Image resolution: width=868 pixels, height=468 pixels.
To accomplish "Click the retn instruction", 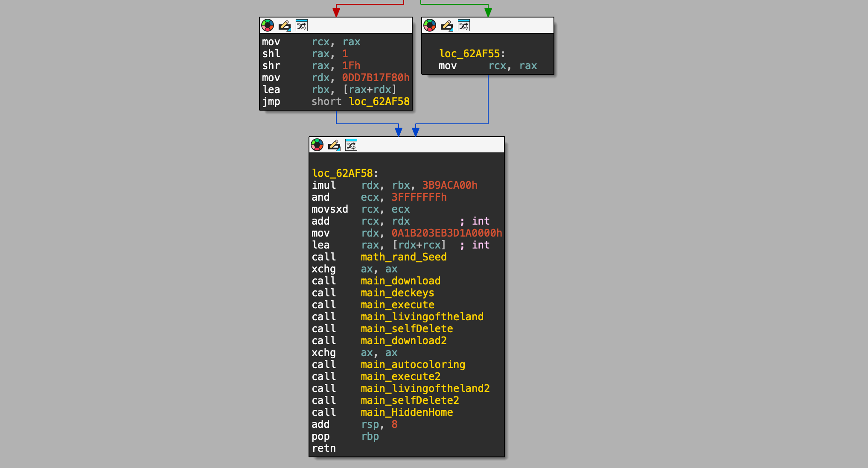I will click(x=323, y=448).
